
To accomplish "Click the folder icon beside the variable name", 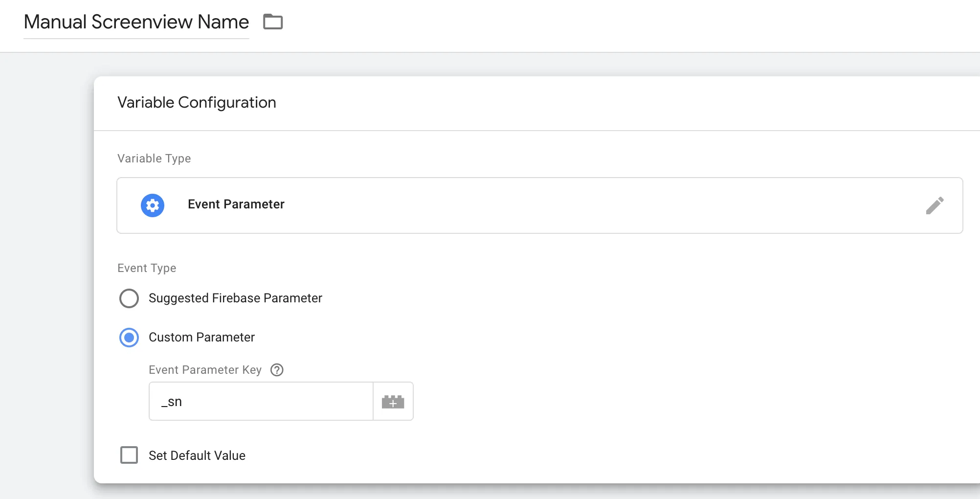I will pos(273,22).
